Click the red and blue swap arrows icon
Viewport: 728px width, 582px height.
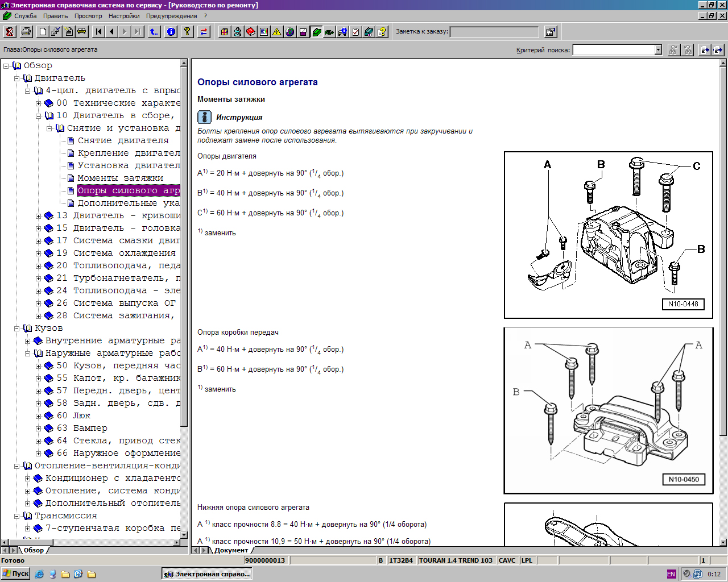pyautogui.click(x=204, y=32)
